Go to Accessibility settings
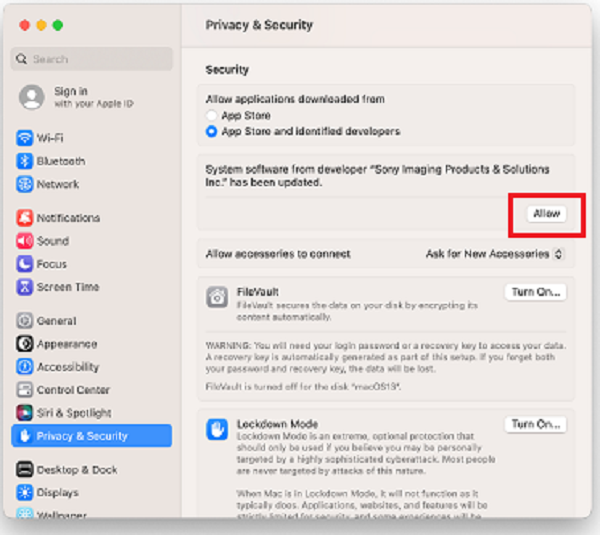 click(67, 367)
